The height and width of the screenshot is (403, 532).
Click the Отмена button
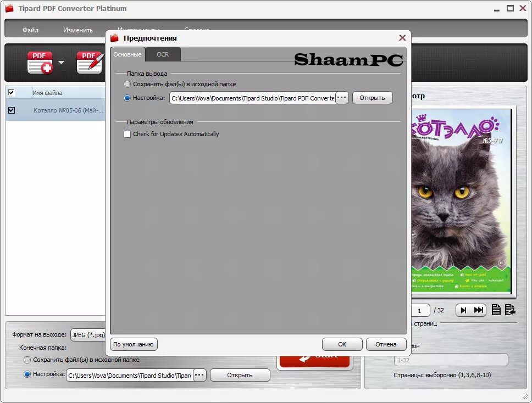[x=386, y=344]
